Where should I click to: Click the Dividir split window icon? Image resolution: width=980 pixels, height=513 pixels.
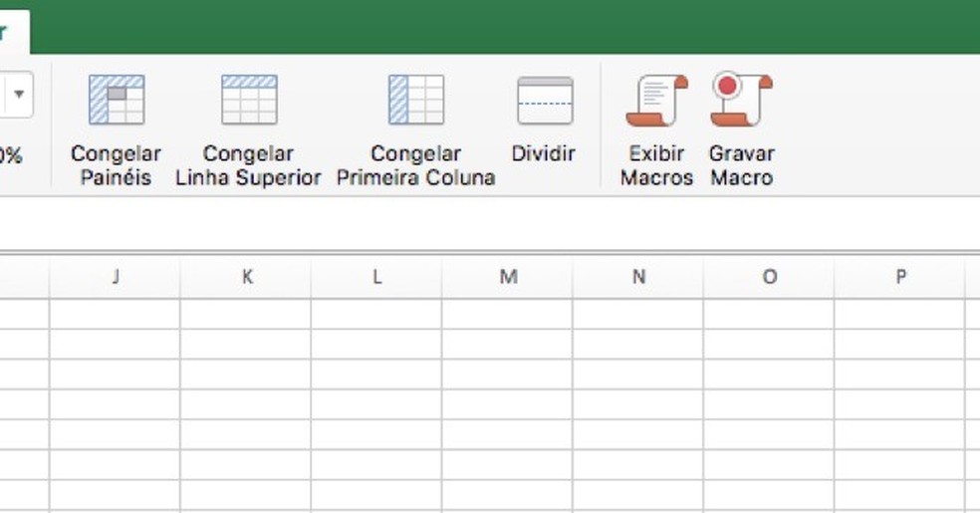coord(545,100)
